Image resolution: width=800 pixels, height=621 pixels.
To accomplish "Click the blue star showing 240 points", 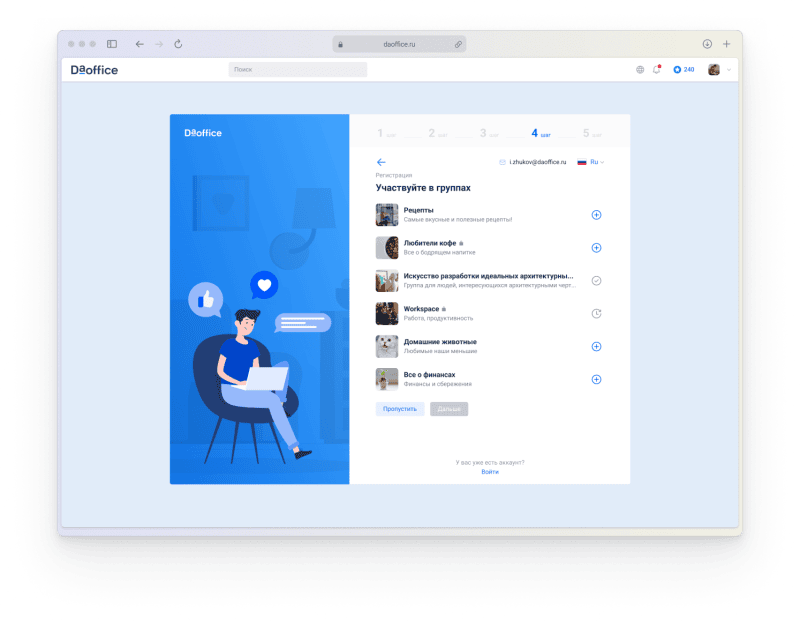I will tap(683, 69).
